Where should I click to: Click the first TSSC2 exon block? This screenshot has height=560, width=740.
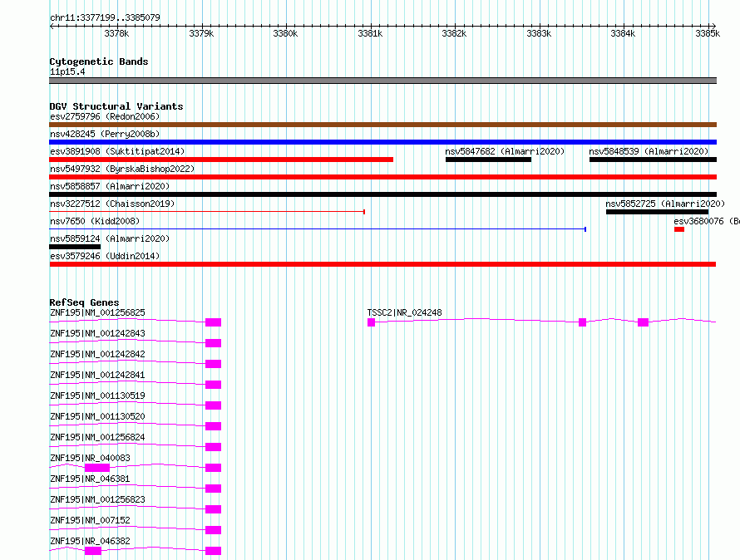coord(372,322)
